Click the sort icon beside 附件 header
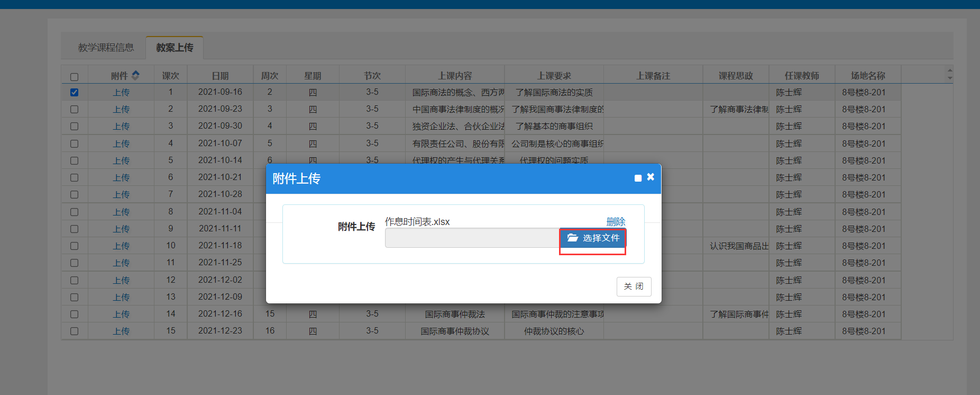 136,75
